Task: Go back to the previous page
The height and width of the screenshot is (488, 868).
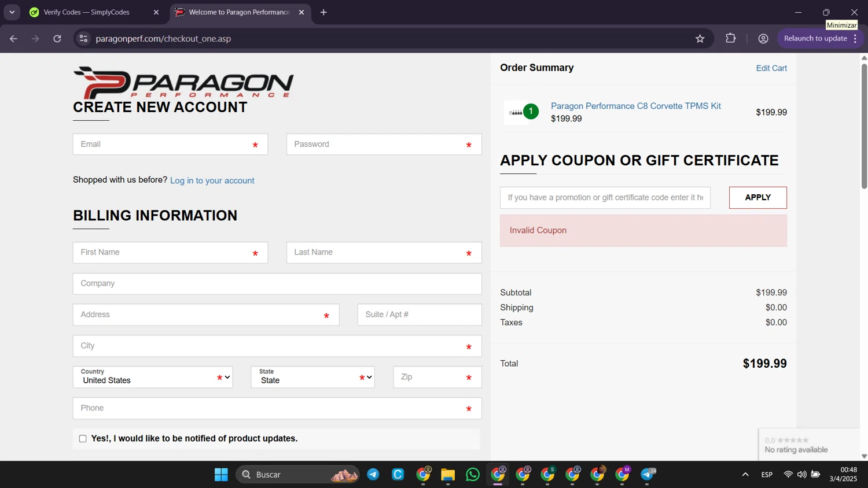Action: (13, 39)
